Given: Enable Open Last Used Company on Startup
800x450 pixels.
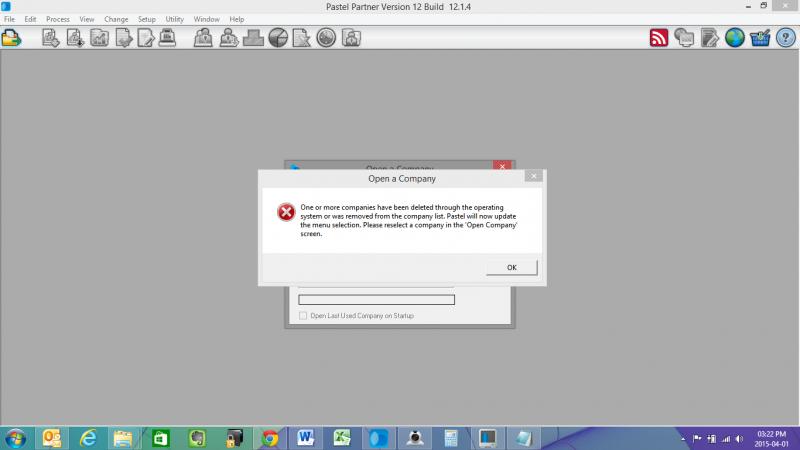Looking at the screenshot, I should click(305, 316).
